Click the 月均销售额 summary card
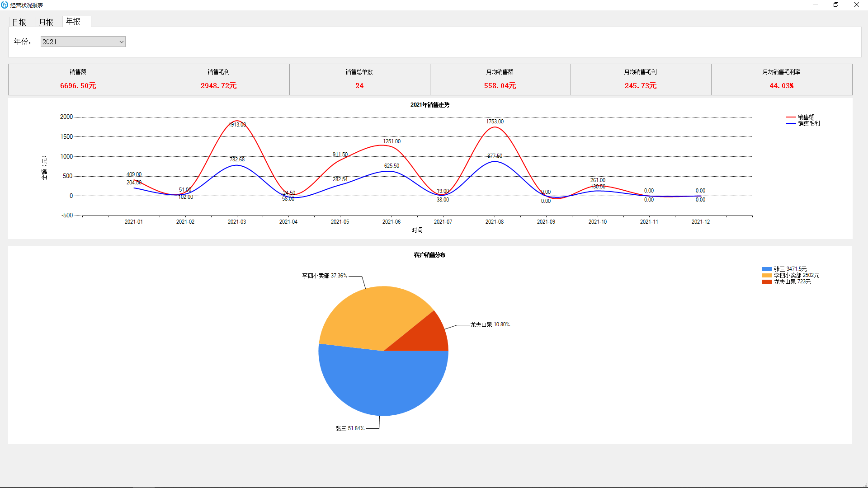Viewport: 868px width, 488px height. click(x=500, y=80)
